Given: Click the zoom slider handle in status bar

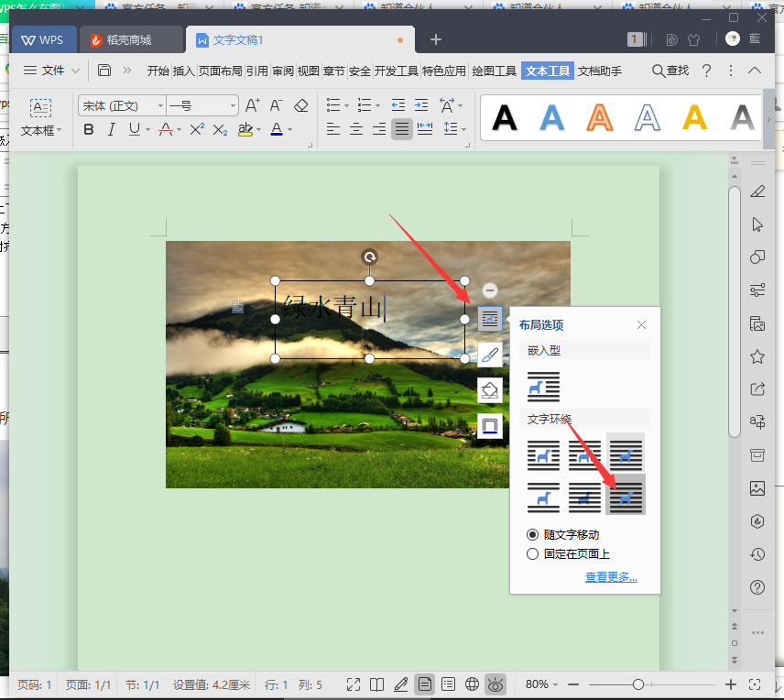Looking at the screenshot, I should (x=638, y=684).
